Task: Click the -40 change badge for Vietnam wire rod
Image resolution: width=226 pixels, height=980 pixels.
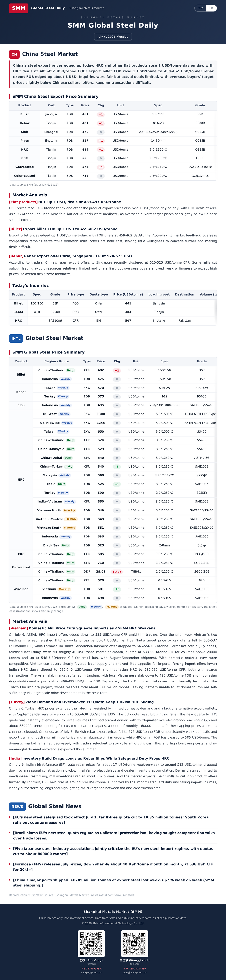Action: [x=117, y=589]
